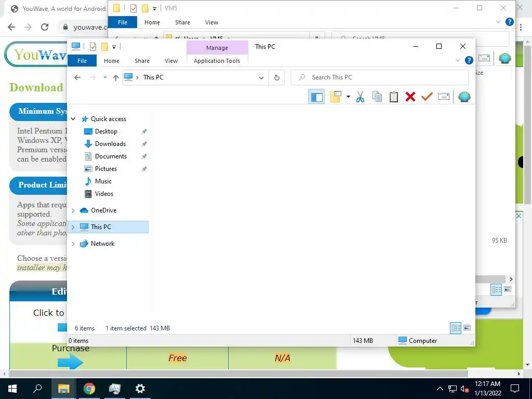The image size is (532, 399).
Task: Open Customize Quick Access Toolbar dropdown in This PC
Action: (114, 47)
